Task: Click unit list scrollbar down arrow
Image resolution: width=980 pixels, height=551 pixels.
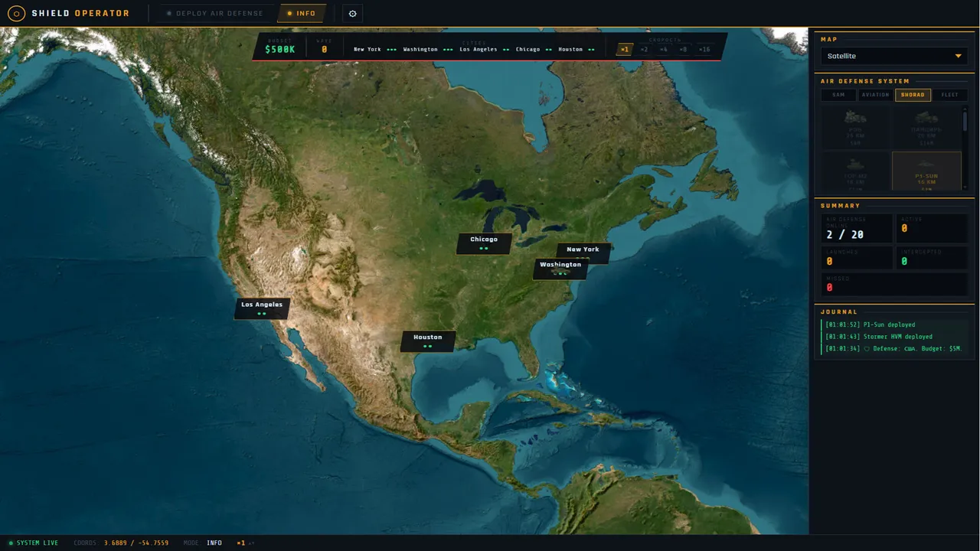Action: coord(965,187)
